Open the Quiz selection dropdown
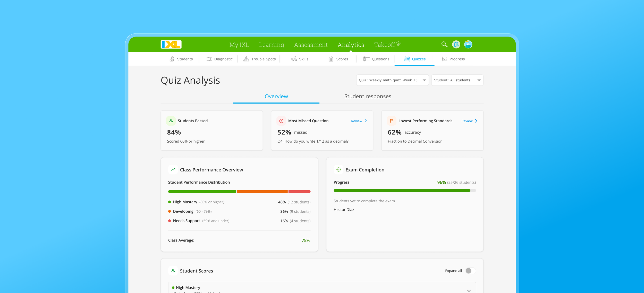 point(392,80)
